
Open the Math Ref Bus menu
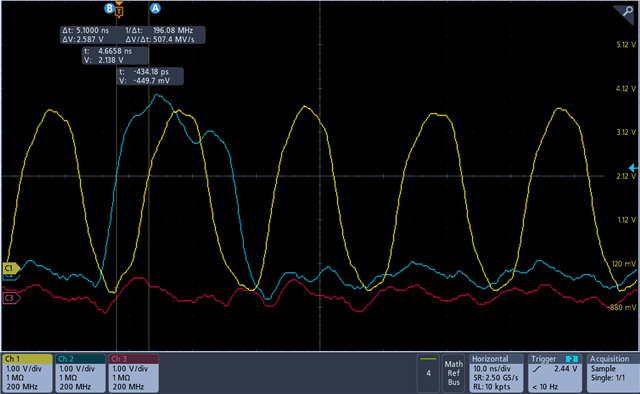coord(454,373)
